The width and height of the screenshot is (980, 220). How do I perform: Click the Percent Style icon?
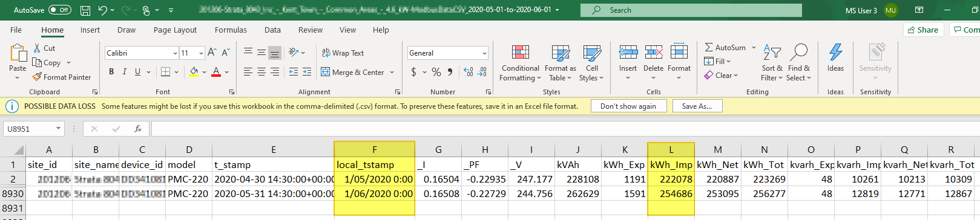click(436, 72)
